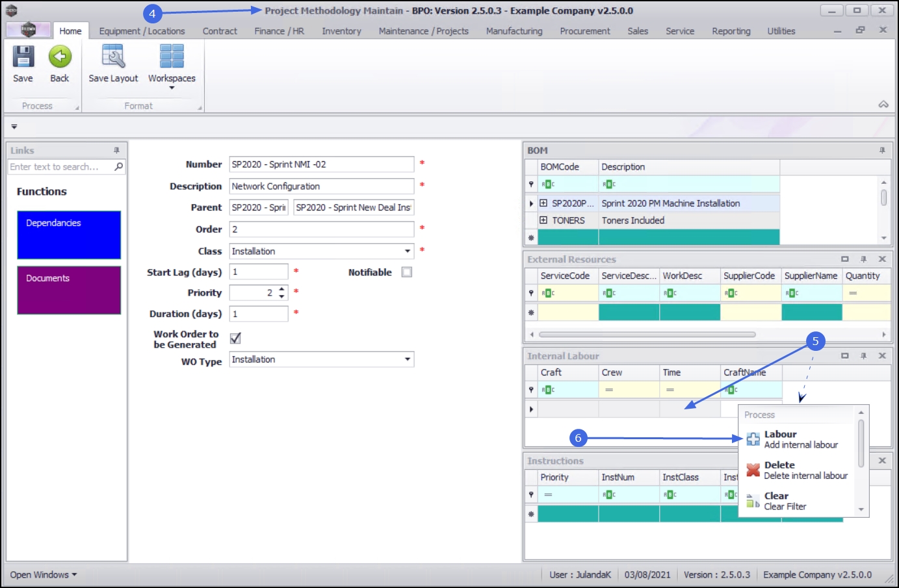Switch to the Procurement tab
The height and width of the screenshot is (588, 899).
pyautogui.click(x=584, y=31)
